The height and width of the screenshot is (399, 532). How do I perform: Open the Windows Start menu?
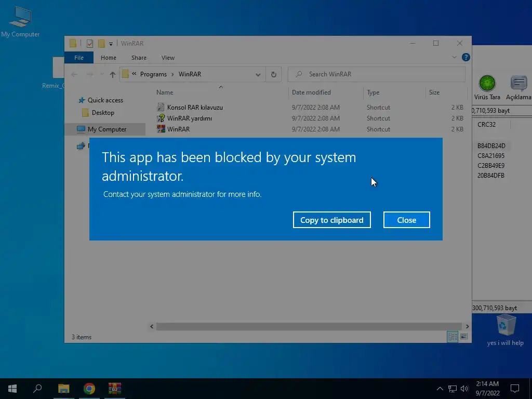click(x=12, y=389)
